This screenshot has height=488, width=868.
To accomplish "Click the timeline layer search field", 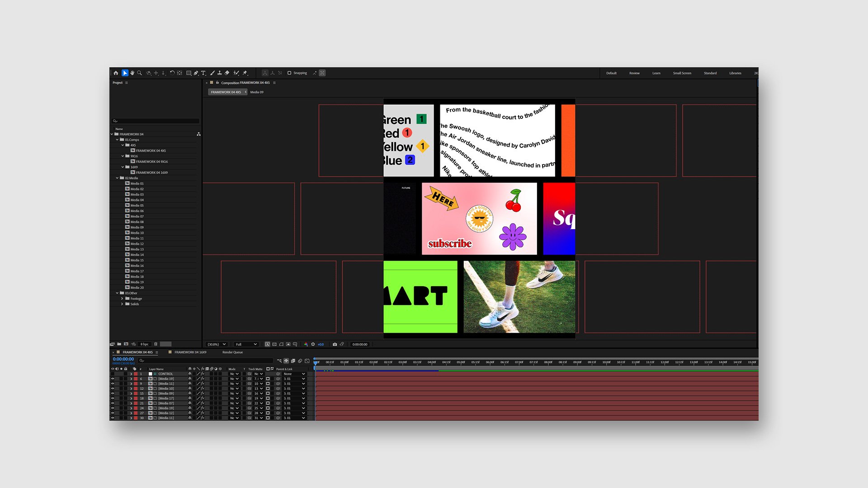I will (206, 361).
